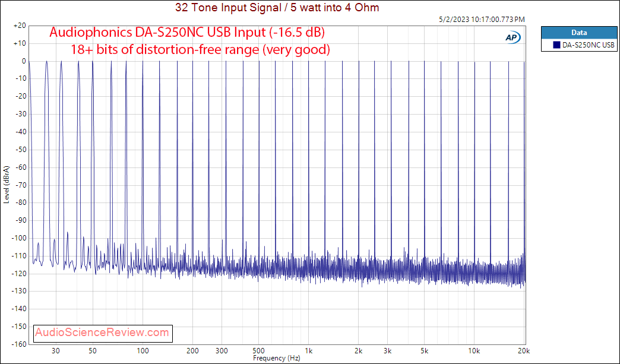Click the "-110" level axis tick label
This screenshot has width=620, height=364.
[18, 256]
